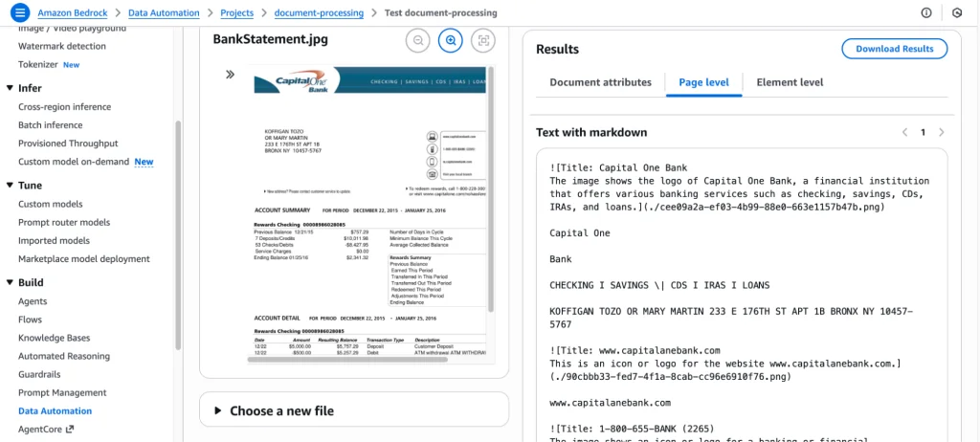Open Cross-region inference page
Screen dimensions: 980x442
[64, 107]
